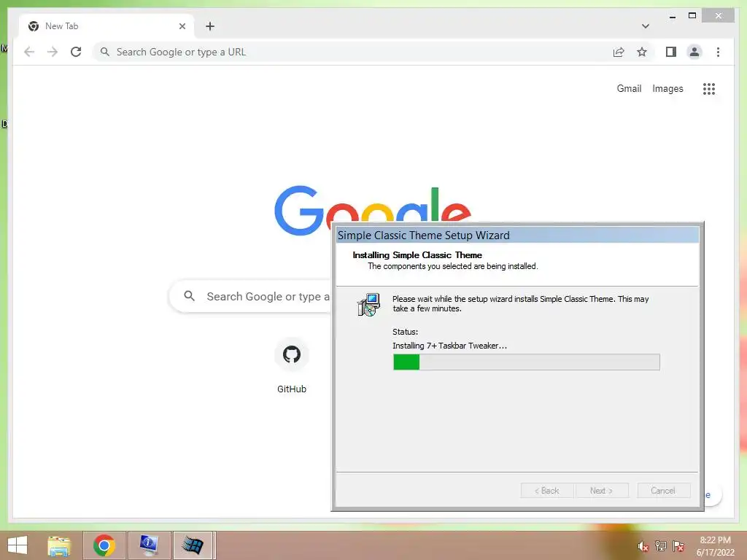Share this page icon in address bar

pyautogui.click(x=619, y=52)
